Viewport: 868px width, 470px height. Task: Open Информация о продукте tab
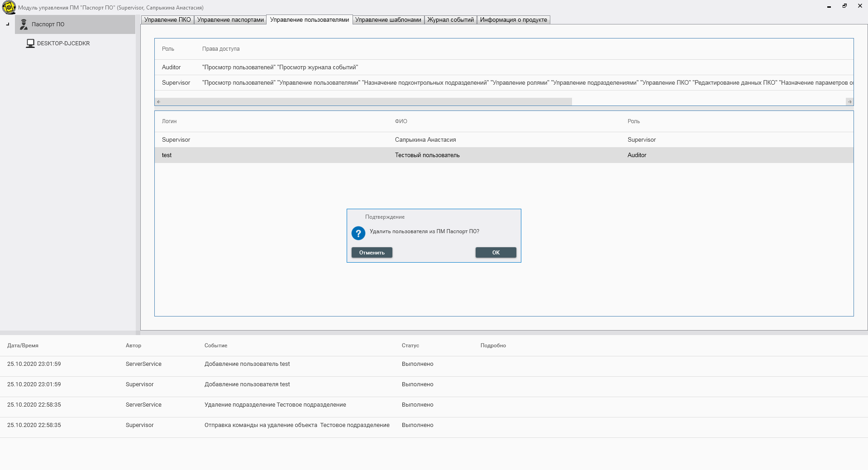513,20
